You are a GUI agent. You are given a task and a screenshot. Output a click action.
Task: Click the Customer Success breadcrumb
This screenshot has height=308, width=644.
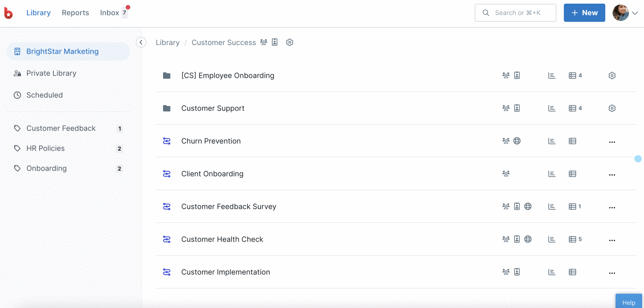coord(224,42)
